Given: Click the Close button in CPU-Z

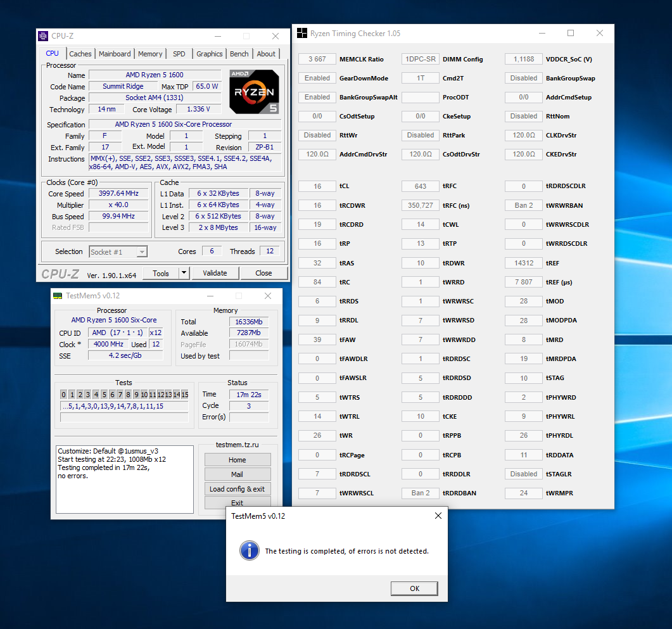Looking at the screenshot, I should click(x=263, y=273).
